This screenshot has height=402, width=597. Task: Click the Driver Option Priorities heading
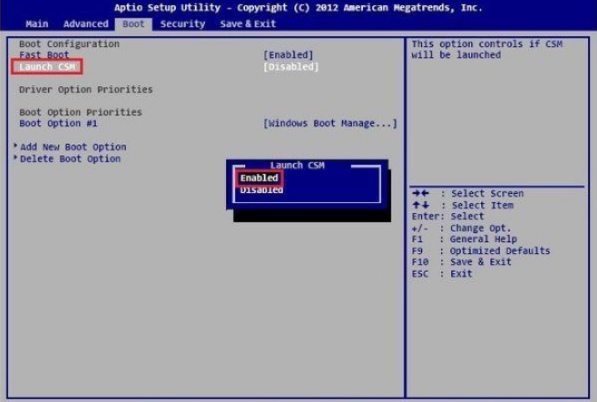(86, 89)
